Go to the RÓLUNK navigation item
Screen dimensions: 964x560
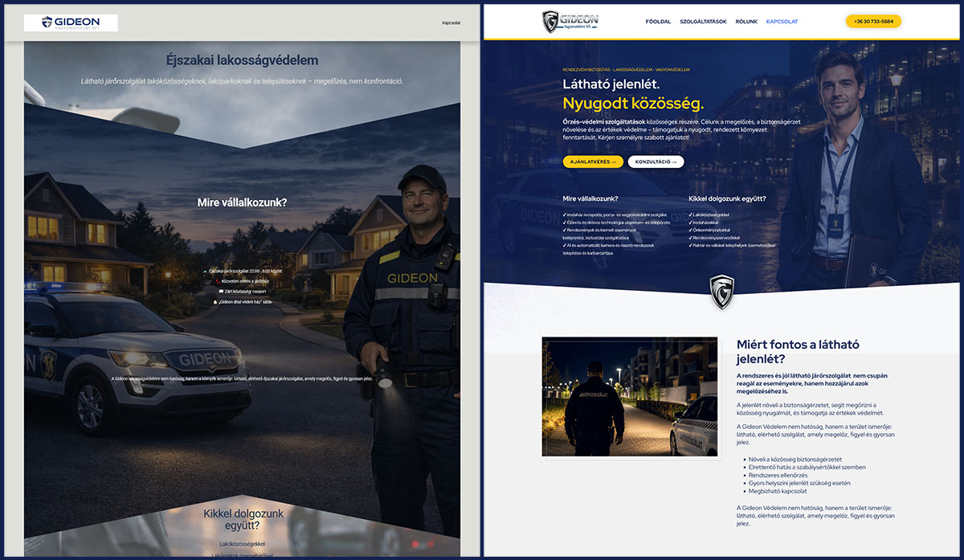(x=746, y=22)
